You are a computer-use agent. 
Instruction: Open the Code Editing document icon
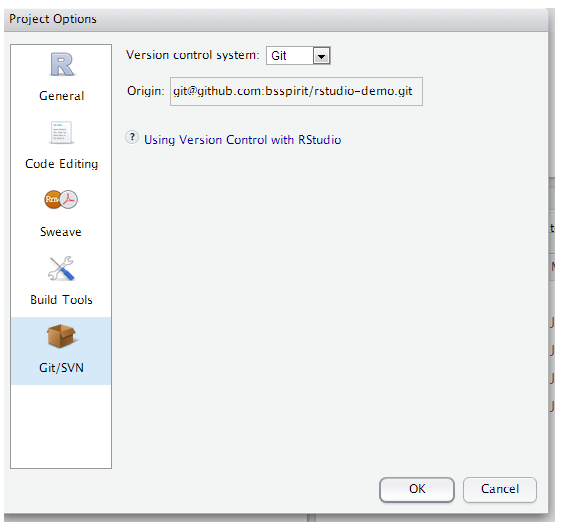coord(61,133)
